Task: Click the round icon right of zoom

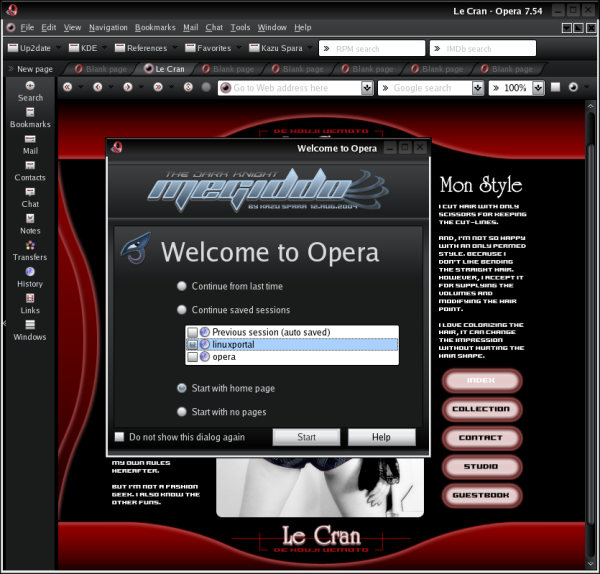Action: pos(573,87)
